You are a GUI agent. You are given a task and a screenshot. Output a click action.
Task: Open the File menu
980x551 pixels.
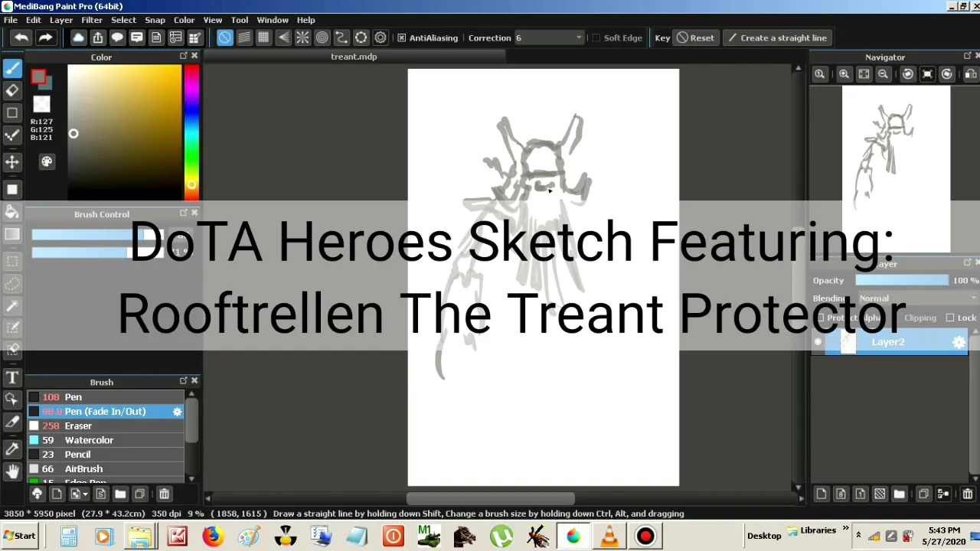click(11, 20)
